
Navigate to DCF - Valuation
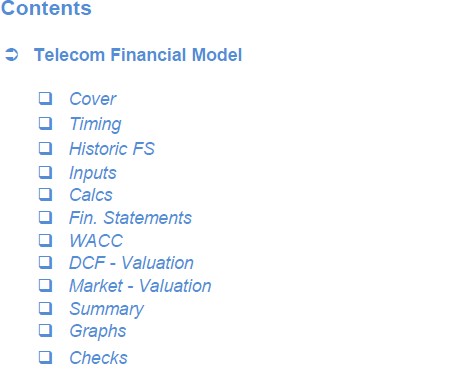(x=131, y=263)
